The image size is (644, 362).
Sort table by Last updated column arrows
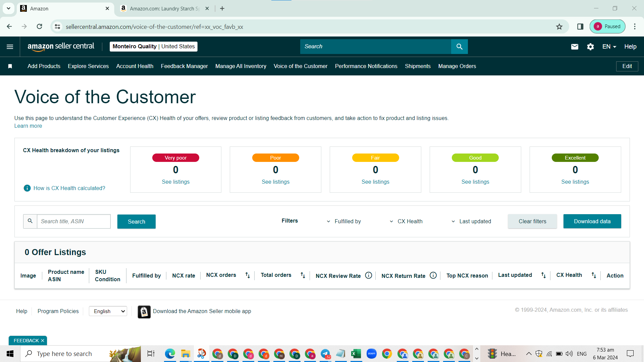tap(543, 275)
